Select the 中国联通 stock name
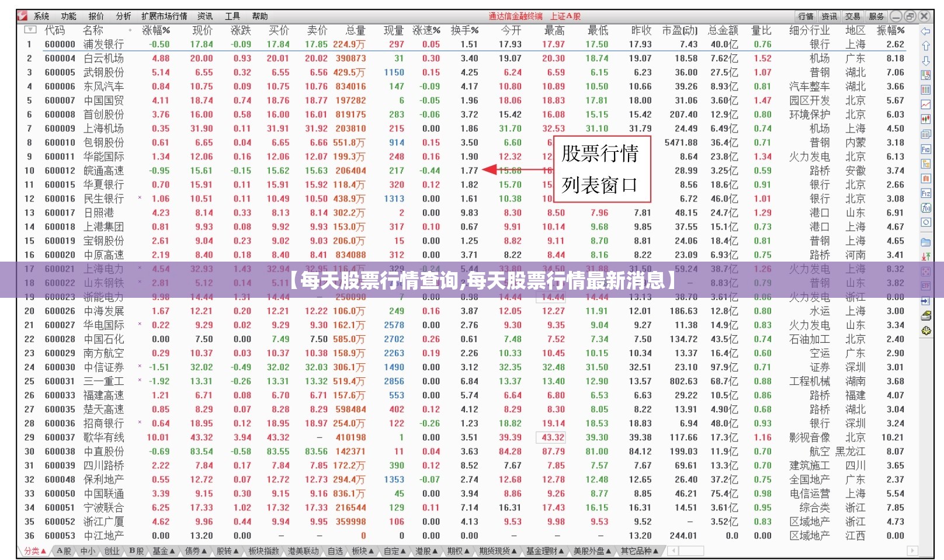Image resolution: width=944 pixels, height=560 pixels. (x=103, y=493)
